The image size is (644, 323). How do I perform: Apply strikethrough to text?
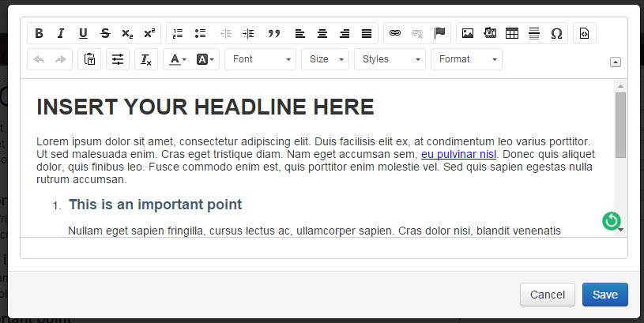[105, 33]
